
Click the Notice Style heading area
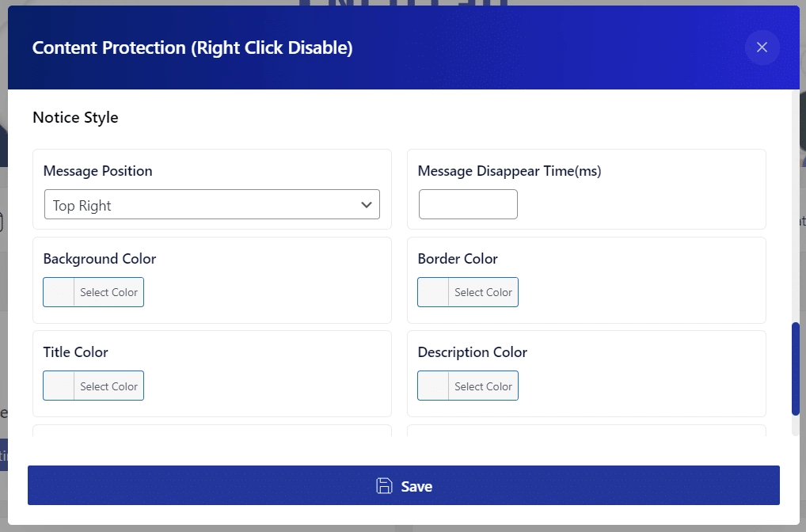tap(74, 117)
